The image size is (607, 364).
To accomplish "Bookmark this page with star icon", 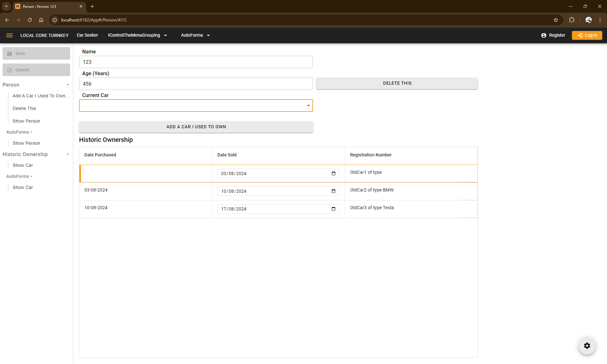I will [555, 20].
